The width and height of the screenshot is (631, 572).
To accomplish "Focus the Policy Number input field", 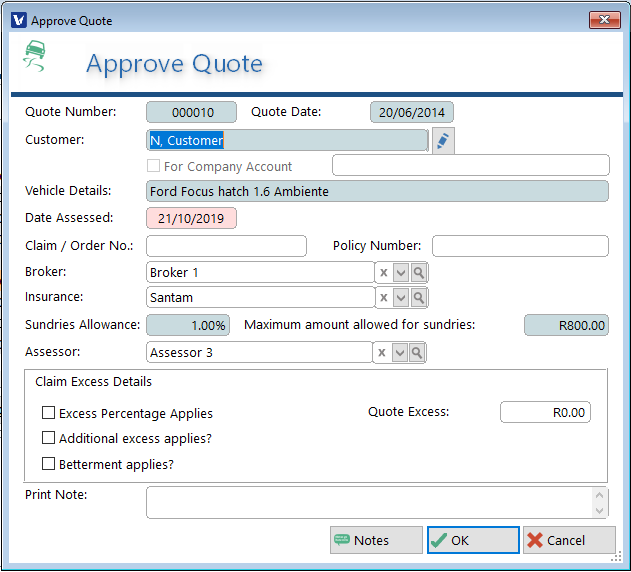I will pos(520,246).
